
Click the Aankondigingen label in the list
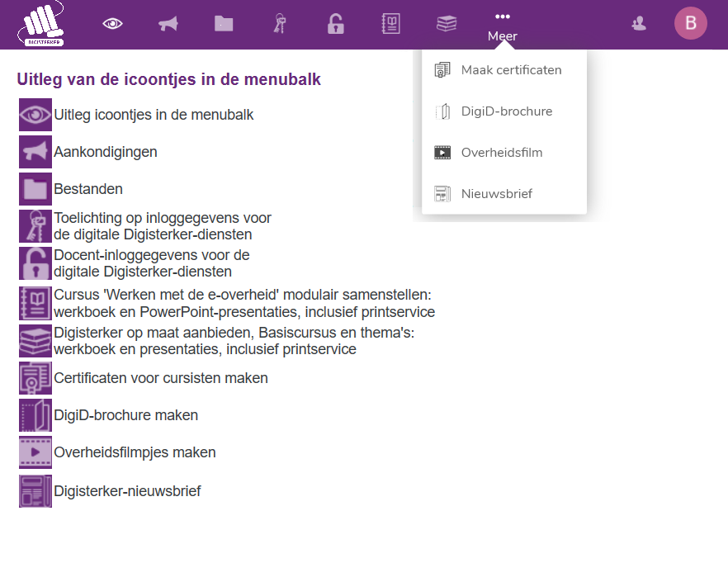click(106, 152)
